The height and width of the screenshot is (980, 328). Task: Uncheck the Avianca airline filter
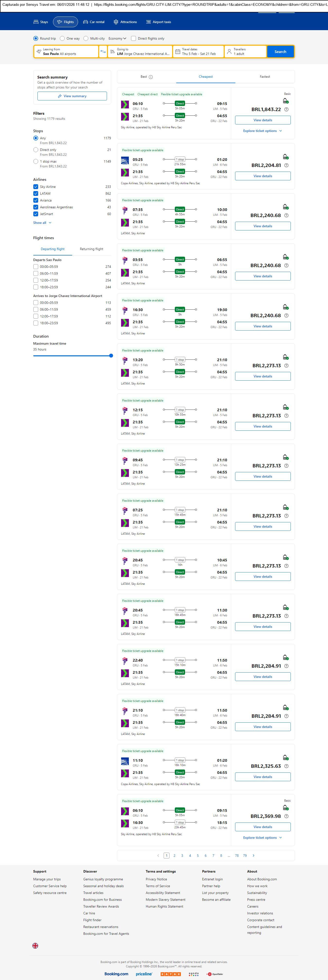point(36,201)
